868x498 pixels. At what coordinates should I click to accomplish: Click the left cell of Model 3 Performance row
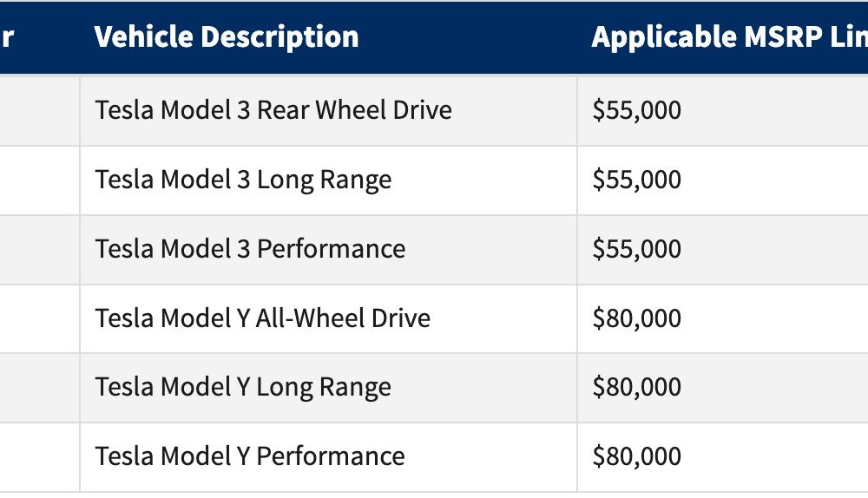[40, 250]
